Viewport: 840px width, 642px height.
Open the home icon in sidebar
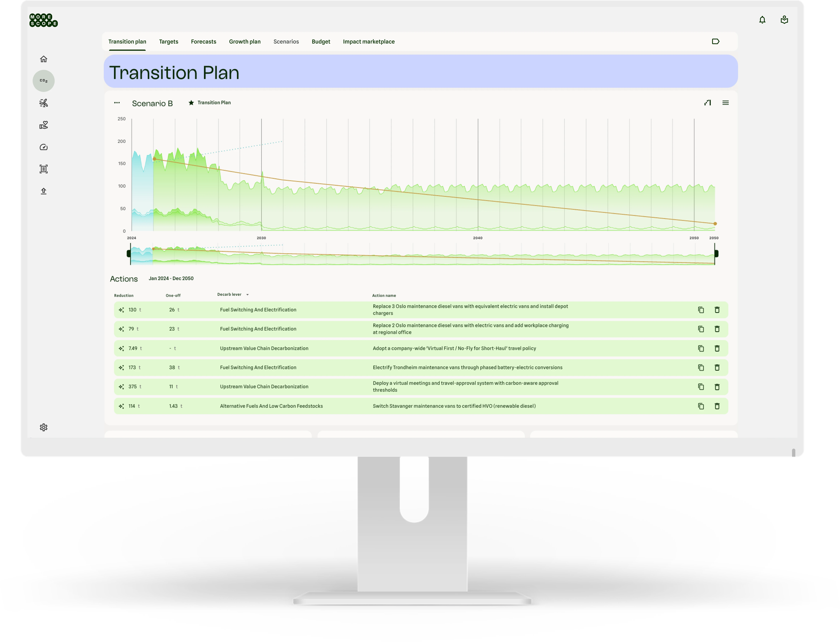point(44,59)
